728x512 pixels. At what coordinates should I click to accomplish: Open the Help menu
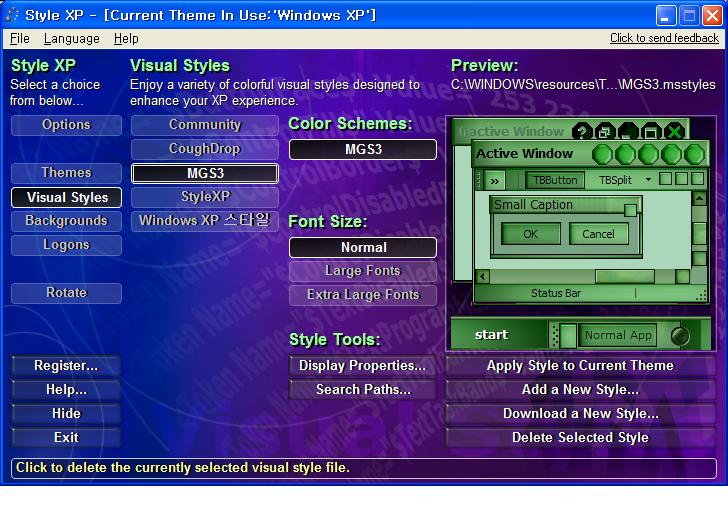pos(126,38)
